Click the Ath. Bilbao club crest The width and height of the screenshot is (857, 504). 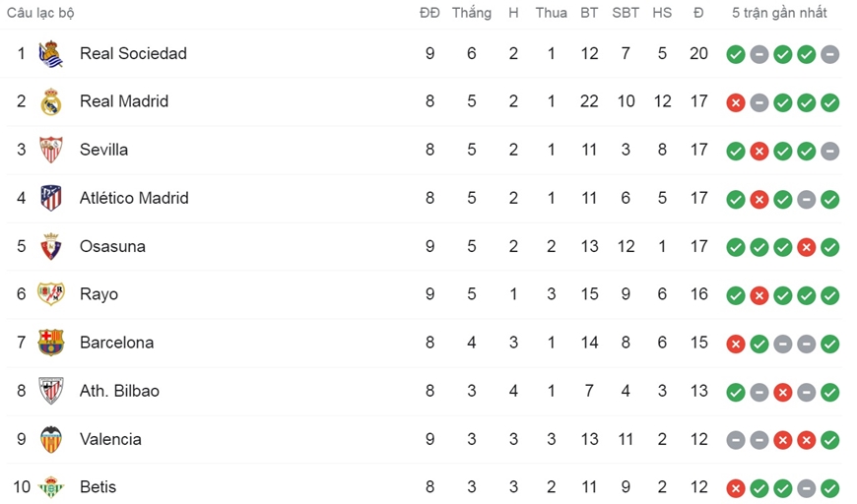(x=51, y=391)
